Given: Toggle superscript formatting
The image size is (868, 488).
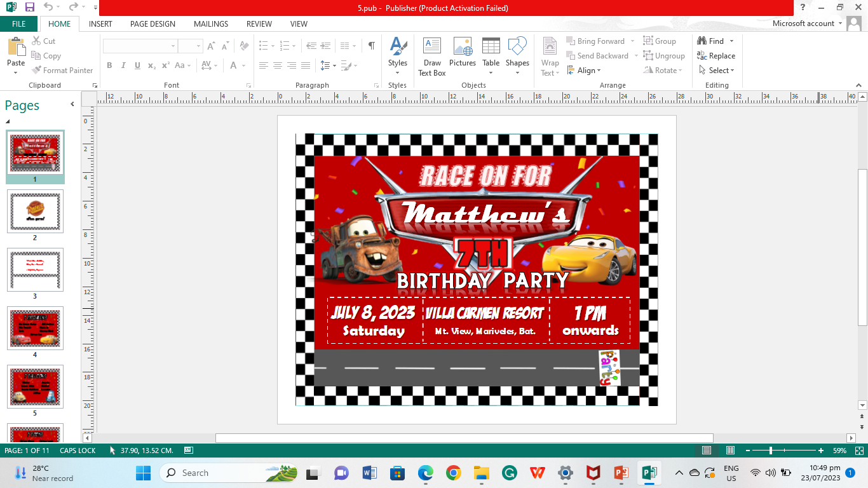Looking at the screenshot, I should tap(166, 65).
